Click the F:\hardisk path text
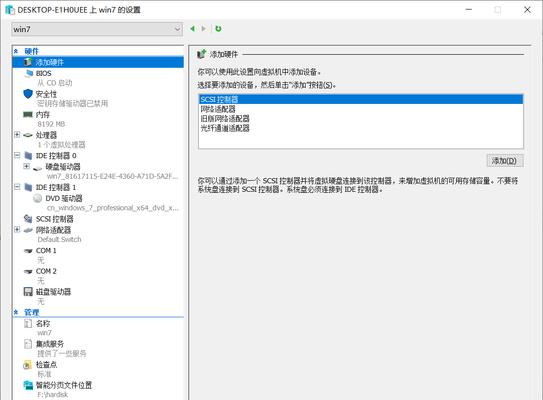Screen dimensions: 543x400 pyautogui.click(x=53, y=394)
